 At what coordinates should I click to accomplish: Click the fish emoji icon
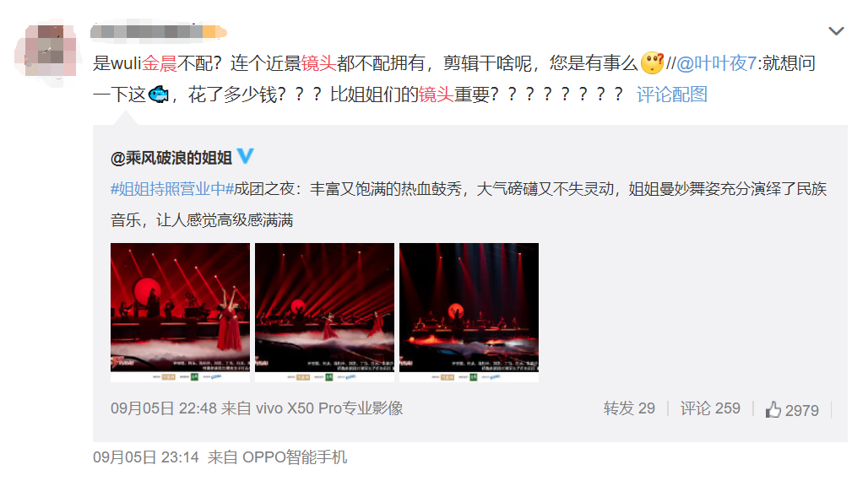point(159,95)
